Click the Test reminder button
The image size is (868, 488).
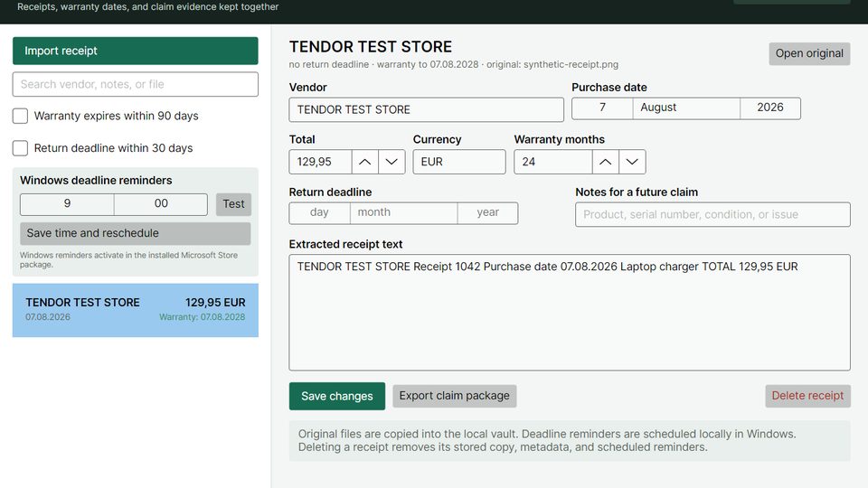pyautogui.click(x=233, y=204)
